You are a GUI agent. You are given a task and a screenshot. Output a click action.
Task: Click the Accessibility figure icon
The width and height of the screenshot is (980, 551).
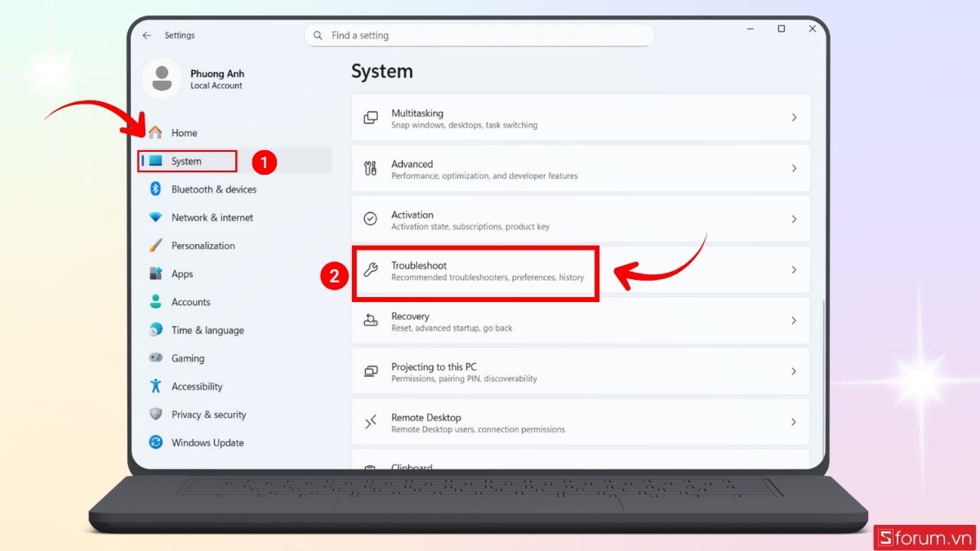tap(155, 386)
